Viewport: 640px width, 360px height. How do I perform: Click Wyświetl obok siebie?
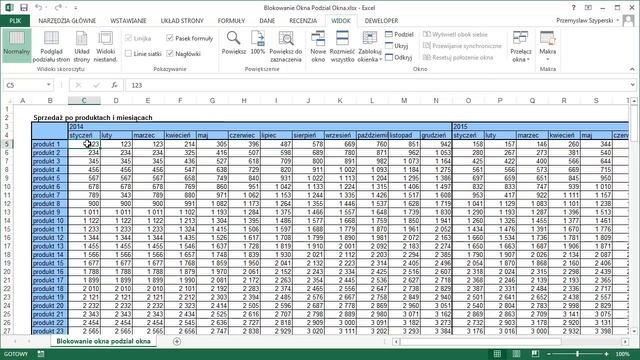coord(455,35)
